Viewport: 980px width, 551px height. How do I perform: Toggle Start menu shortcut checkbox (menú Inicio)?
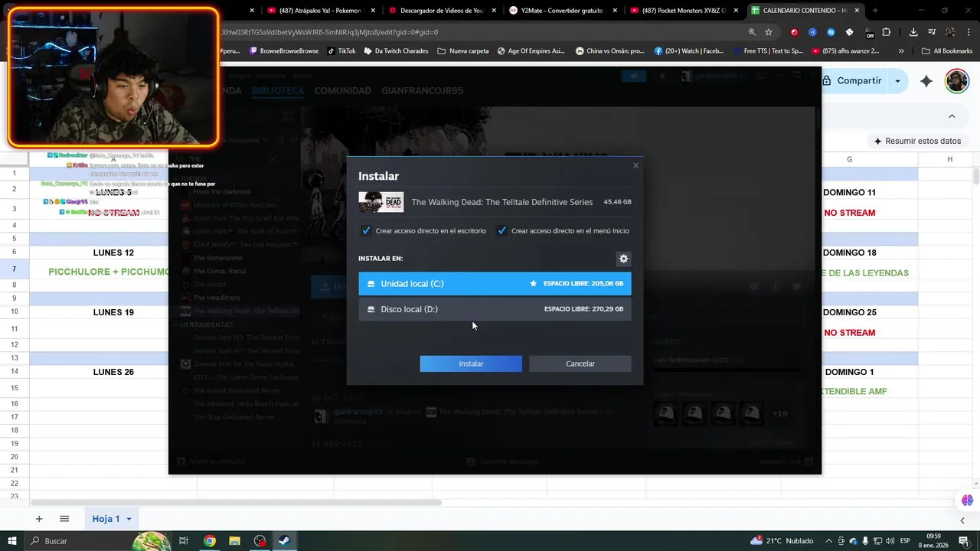(x=501, y=230)
